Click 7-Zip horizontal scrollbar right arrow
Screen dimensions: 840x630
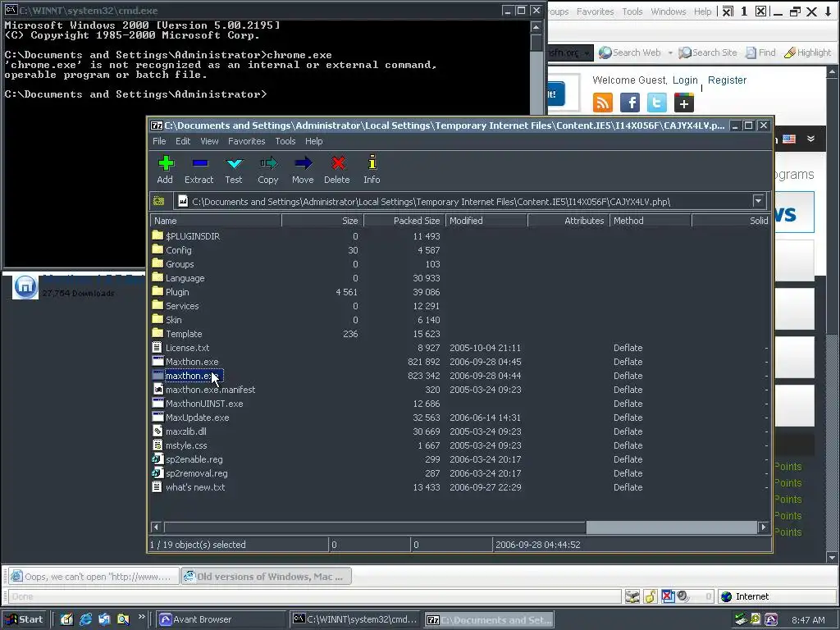pos(764,527)
